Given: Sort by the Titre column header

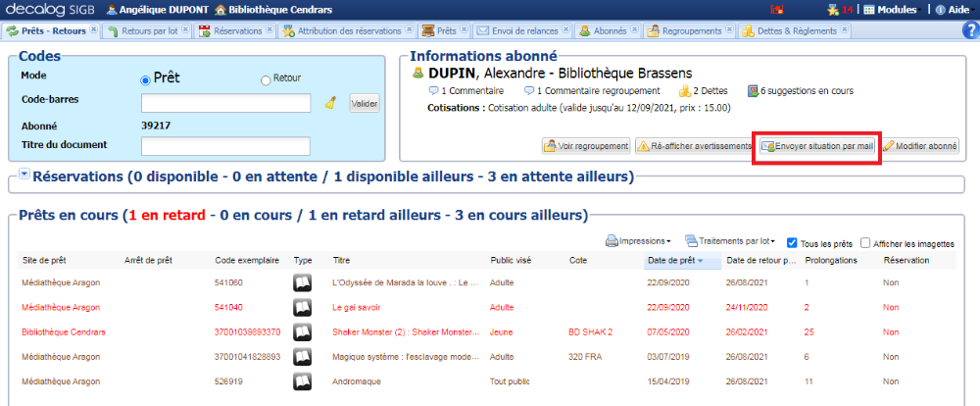Looking at the screenshot, I should coord(341,260).
